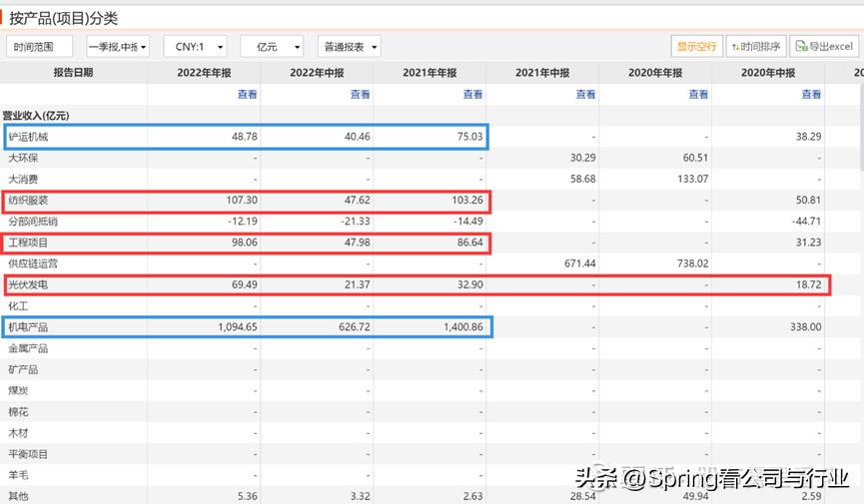Select the 煤炭 row label

[18, 390]
